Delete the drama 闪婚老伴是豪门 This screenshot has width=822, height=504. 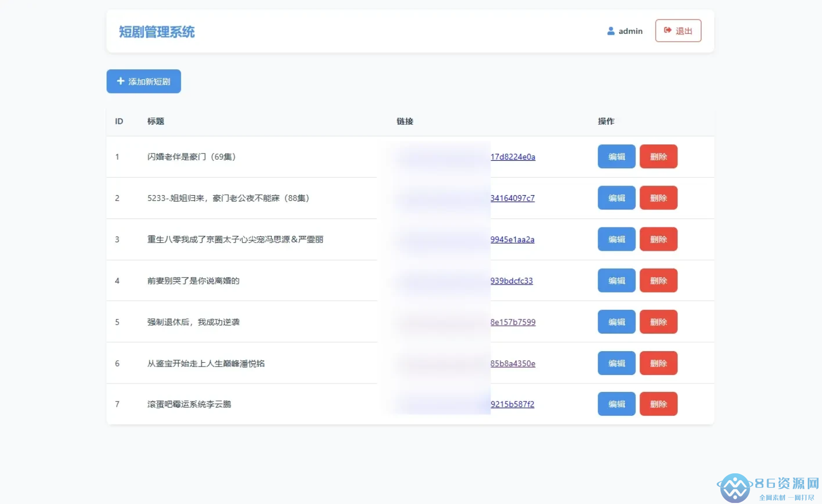tap(658, 157)
